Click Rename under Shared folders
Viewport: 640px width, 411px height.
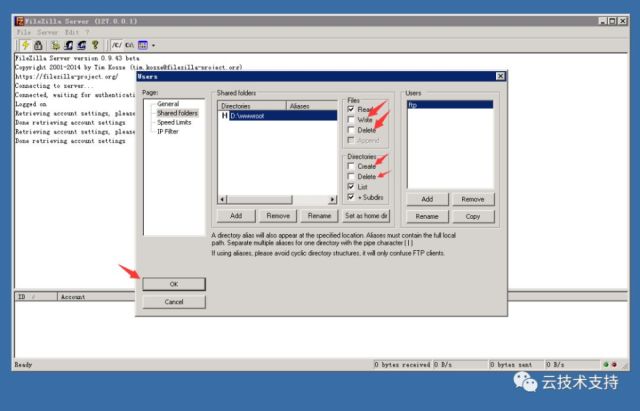(319, 215)
